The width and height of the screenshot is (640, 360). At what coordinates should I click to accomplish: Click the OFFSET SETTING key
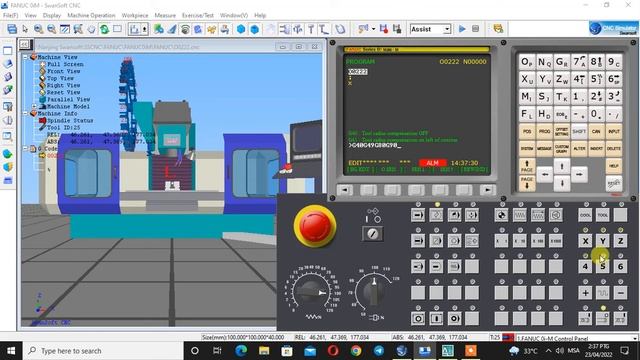click(562, 132)
